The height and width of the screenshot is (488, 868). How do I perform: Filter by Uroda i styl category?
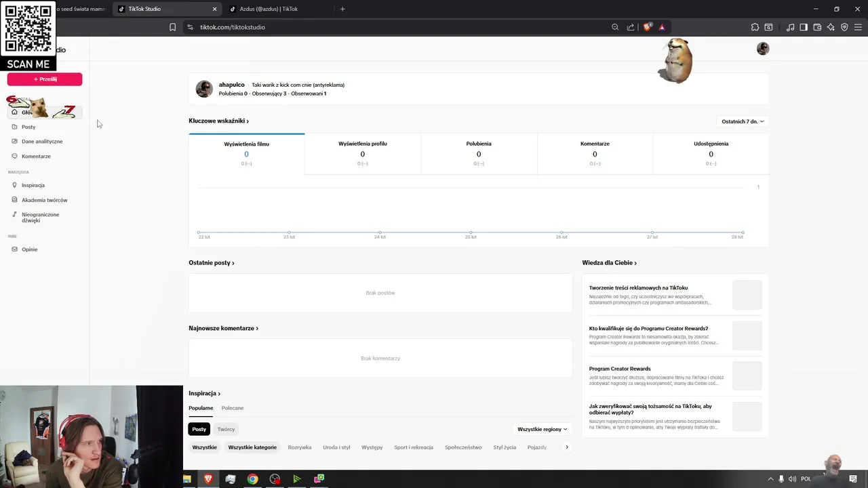point(336,447)
